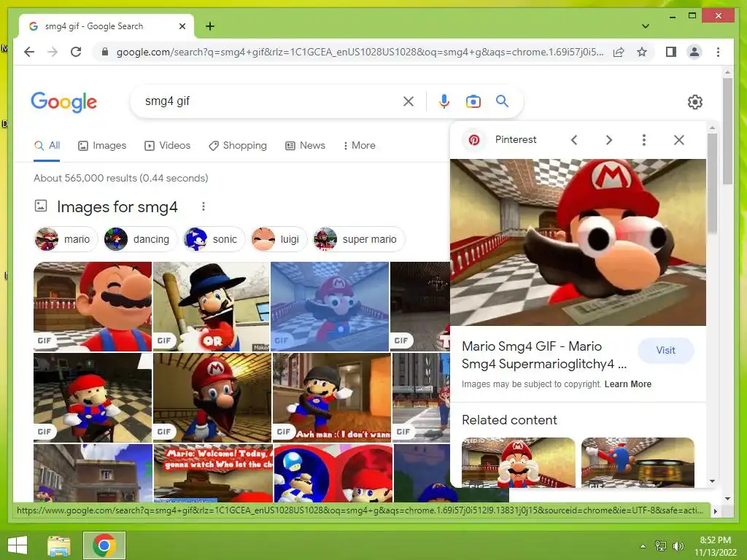Start voice search with microphone
The height and width of the screenshot is (560, 747).
pos(444,101)
